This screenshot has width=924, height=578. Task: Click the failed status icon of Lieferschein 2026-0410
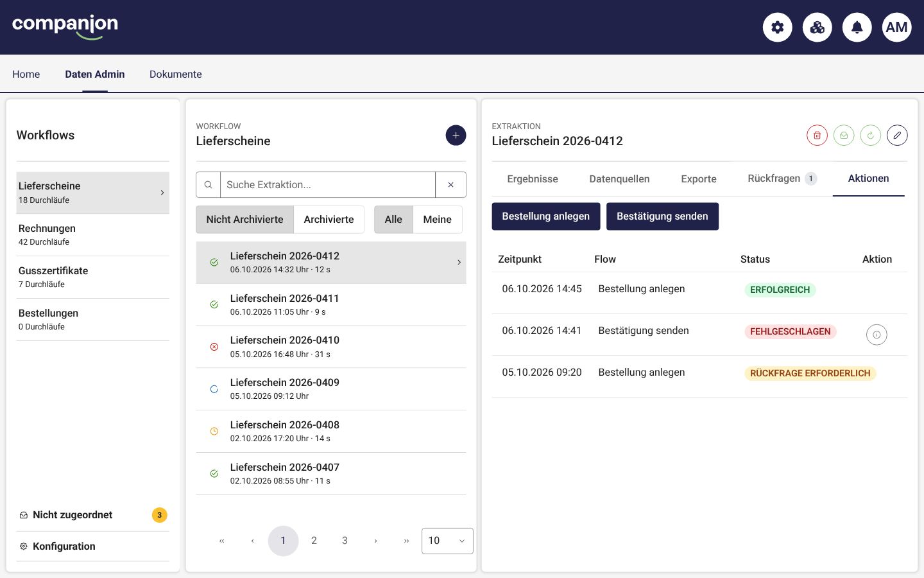(214, 347)
